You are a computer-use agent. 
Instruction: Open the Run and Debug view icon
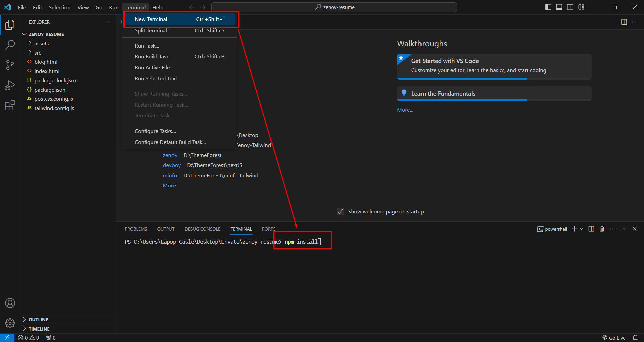(10, 85)
